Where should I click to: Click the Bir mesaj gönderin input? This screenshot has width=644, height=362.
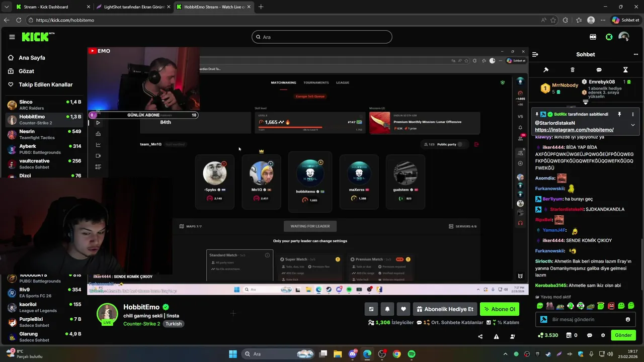(x=586, y=319)
